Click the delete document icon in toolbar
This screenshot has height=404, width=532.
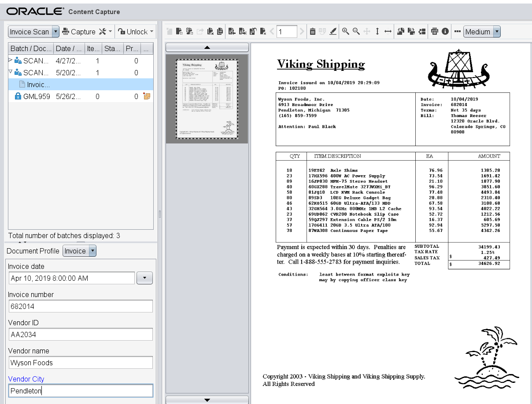(211, 31)
